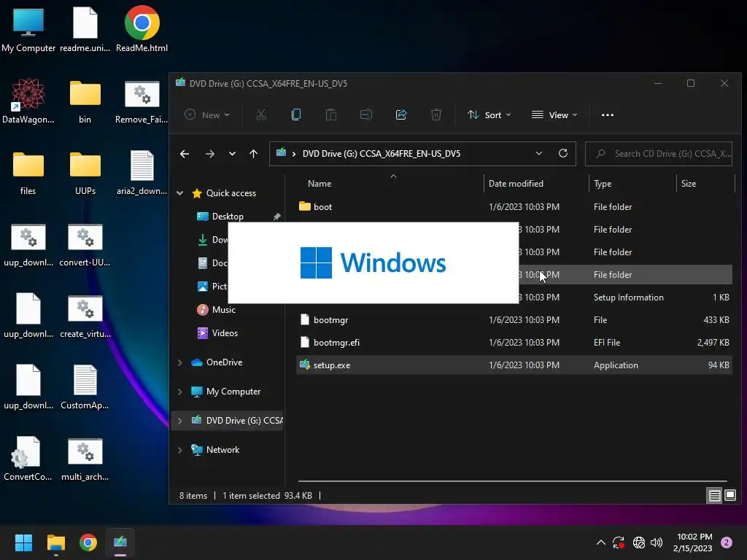Image resolution: width=747 pixels, height=560 pixels.
Task: Expand DVD Drive (G:) node in sidebar
Action: (180, 421)
